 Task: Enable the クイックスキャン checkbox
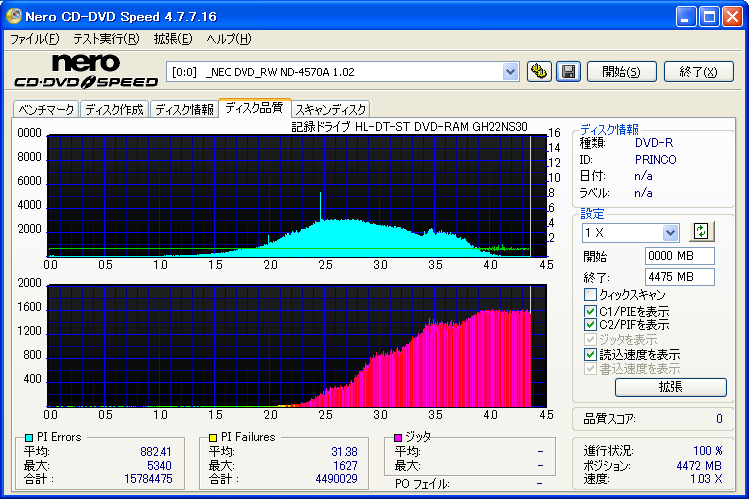(590, 294)
